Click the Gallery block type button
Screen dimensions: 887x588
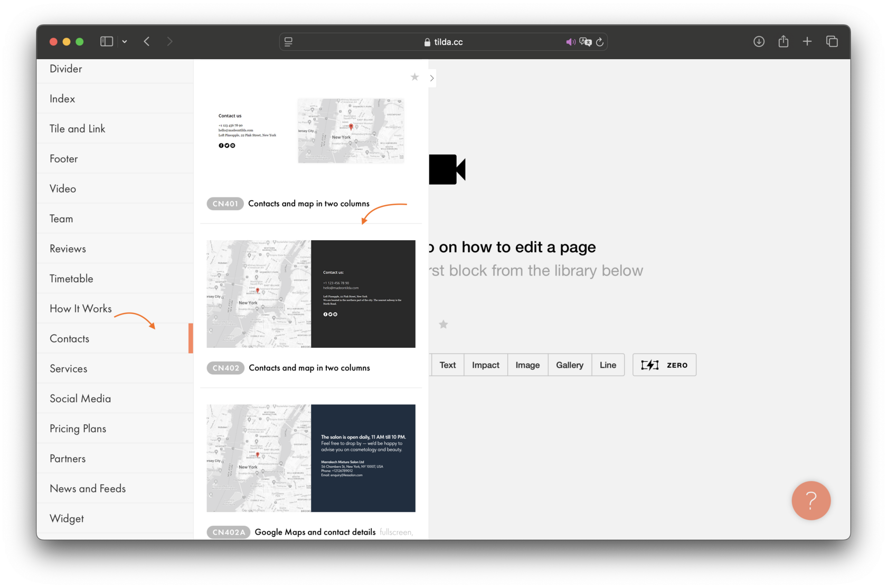coord(569,364)
